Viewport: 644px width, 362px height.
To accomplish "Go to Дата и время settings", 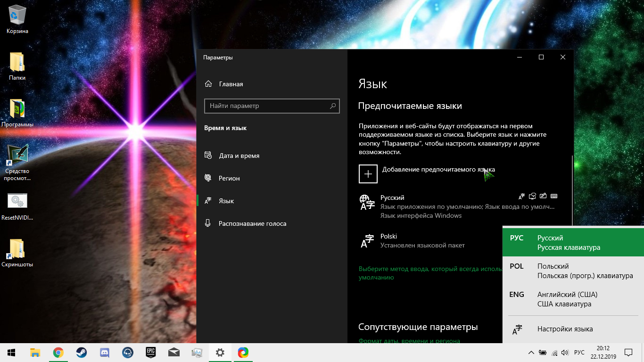I will (272, 156).
